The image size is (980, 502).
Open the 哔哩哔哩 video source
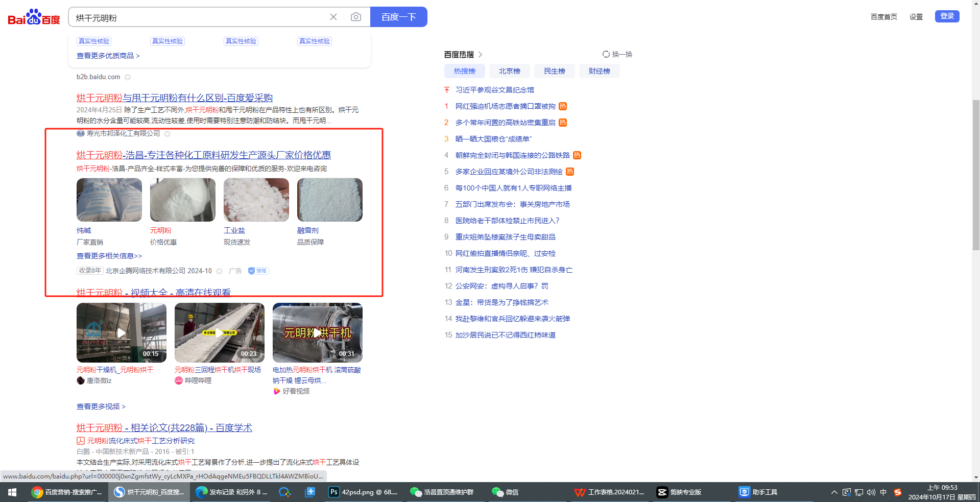(198, 380)
